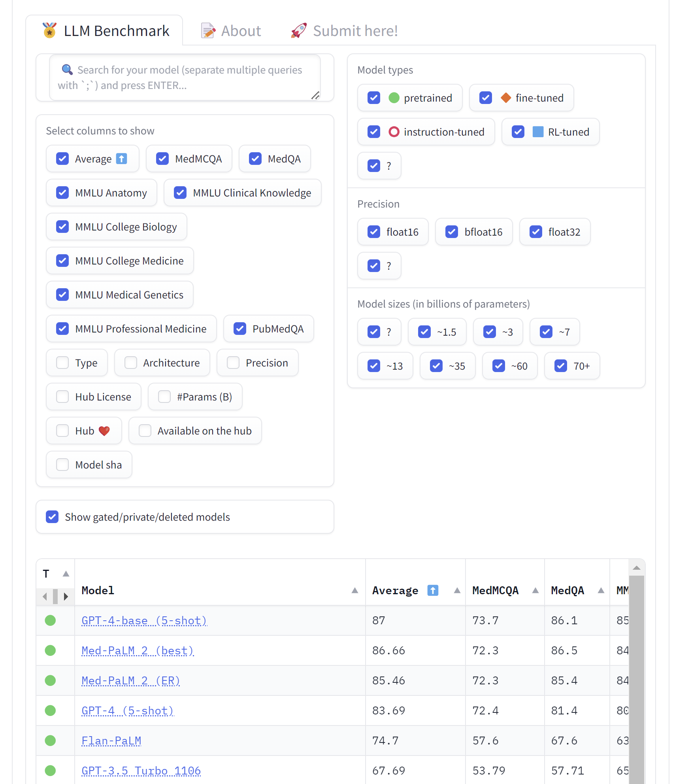Click the green pretrained circle icon
The height and width of the screenshot is (784, 690).
pos(394,98)
